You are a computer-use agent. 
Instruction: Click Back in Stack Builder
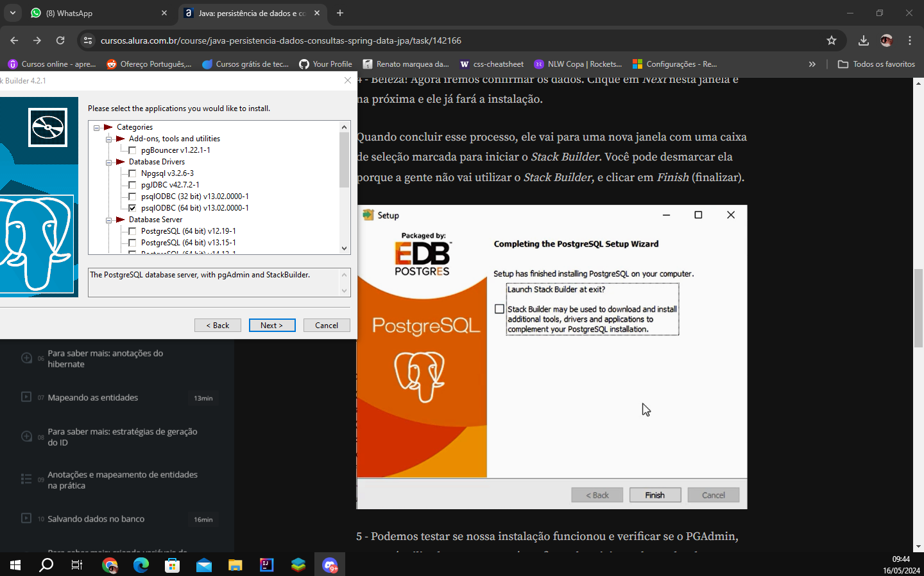(218, 326)
